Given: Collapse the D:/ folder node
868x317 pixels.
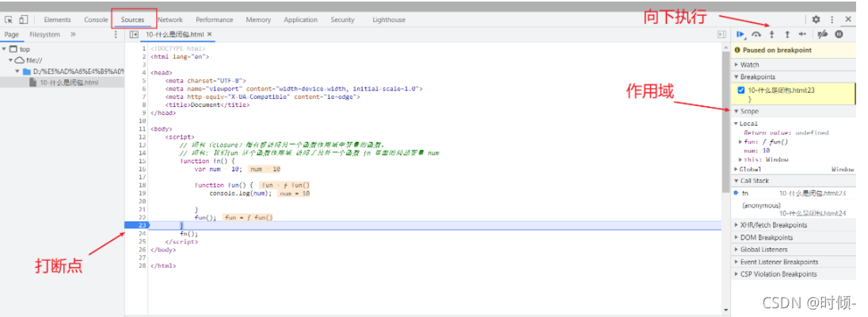Looking at the screenshot, I should (17, 71).
